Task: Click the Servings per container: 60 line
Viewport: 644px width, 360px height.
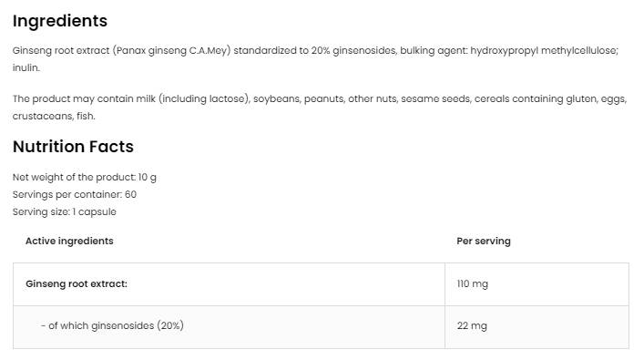Action: (x=75, y=194)
